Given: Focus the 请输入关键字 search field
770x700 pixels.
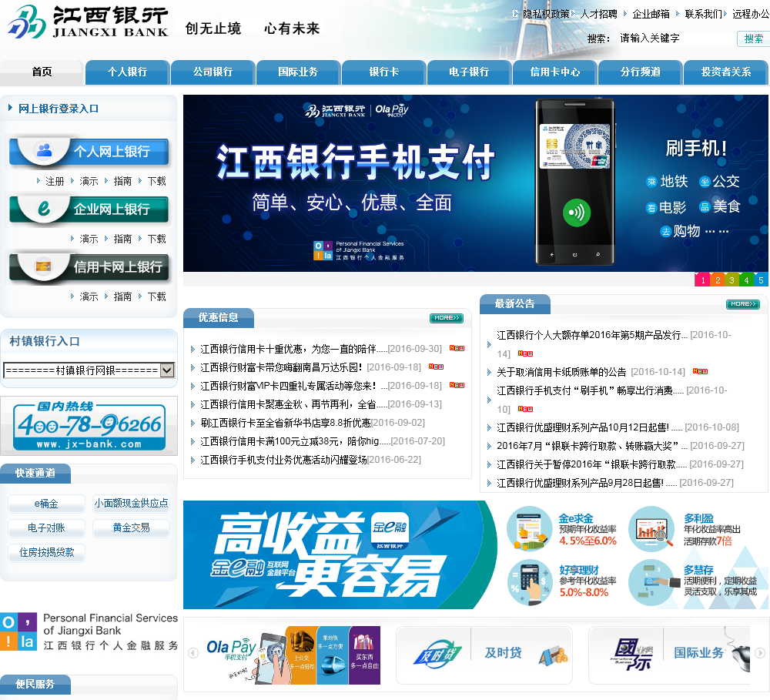Looking at the screenshot, I should coord(675,39).
